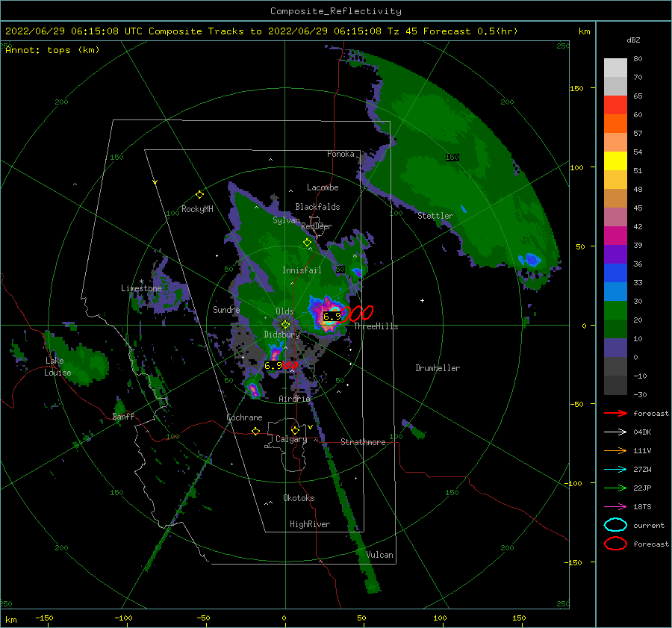The image size is (672, 628).
Task: Click the yellow diamond marker below Cochrane
Action: click(x=256, y=431)
